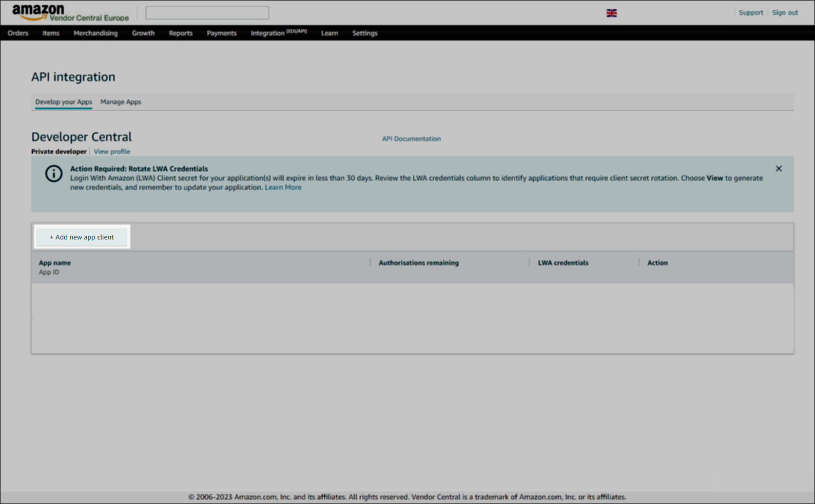Open the Reports menu

coord(181,33)
